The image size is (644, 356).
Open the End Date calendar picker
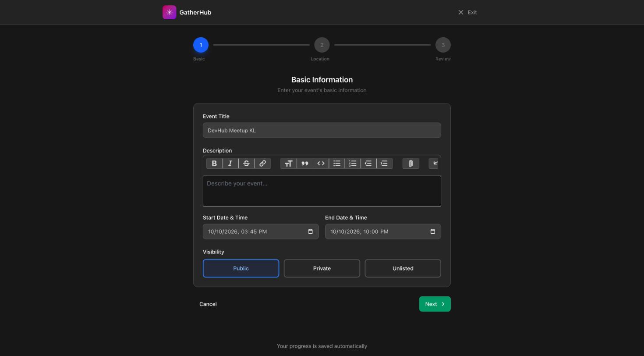(433, 231)
